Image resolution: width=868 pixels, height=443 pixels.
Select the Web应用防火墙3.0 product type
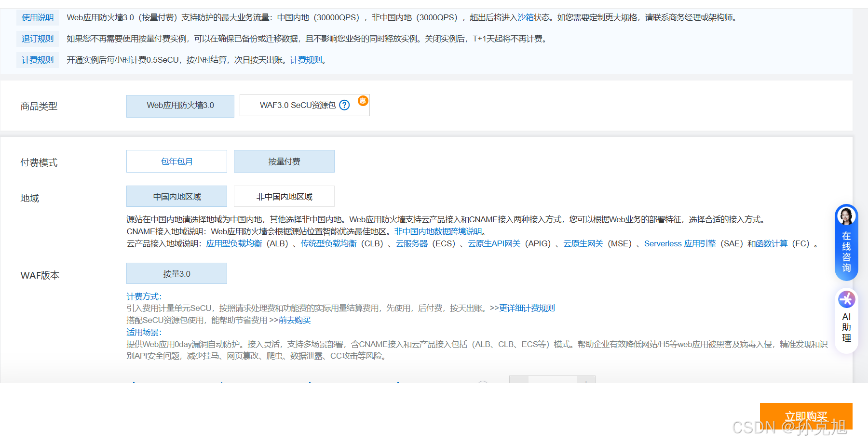pyautogui.click(x=180, y=106)
